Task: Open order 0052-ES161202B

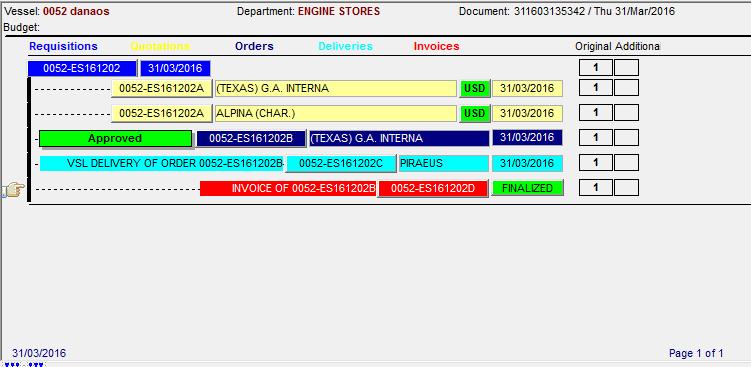Action: click(251, 138)
